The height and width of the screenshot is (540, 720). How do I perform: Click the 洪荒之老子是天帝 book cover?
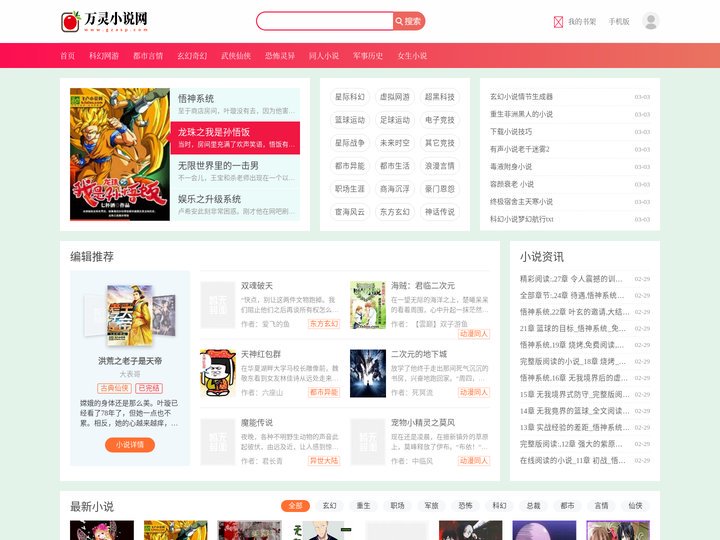(130, 316)
